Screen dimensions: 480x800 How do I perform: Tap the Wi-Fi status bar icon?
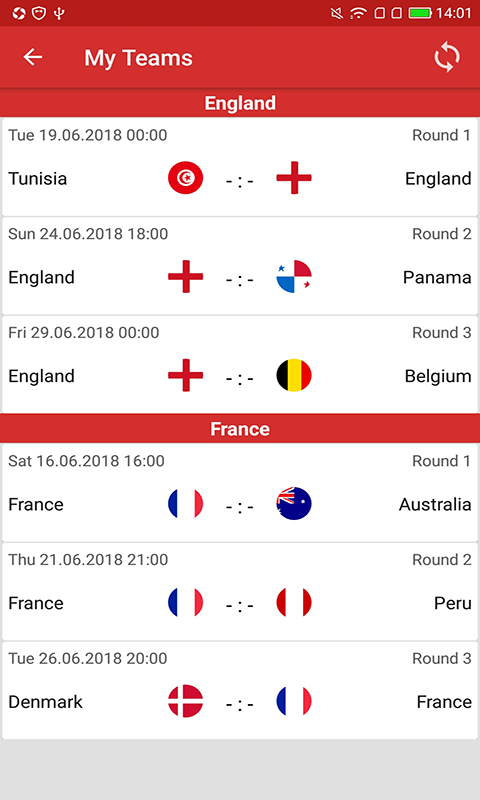pyautogui.click(x=359, y=13)
